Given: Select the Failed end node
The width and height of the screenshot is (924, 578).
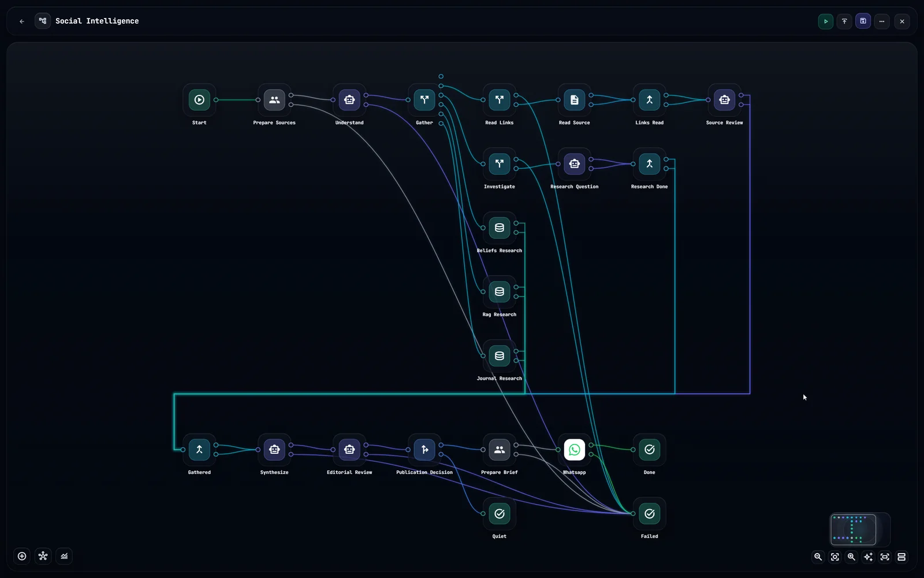Looking at the screenshot, I should pyautogui.click(x=650, y=514).
